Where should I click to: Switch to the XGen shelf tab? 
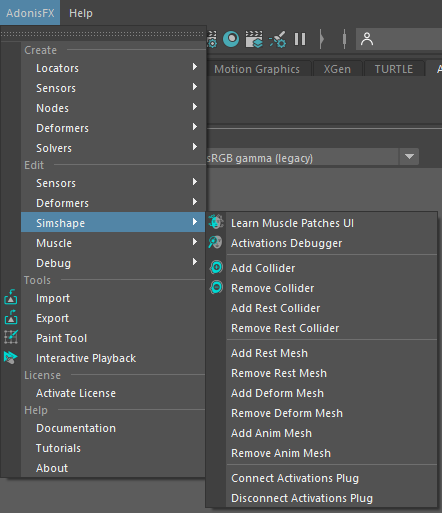pos(337,69)
